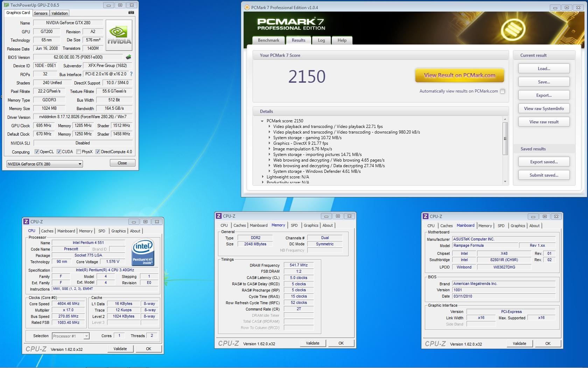This screenshot has width=588, height=368.
Task: Click the BIOS Date 03/11/2010 value
Action: tap(504, 296)
